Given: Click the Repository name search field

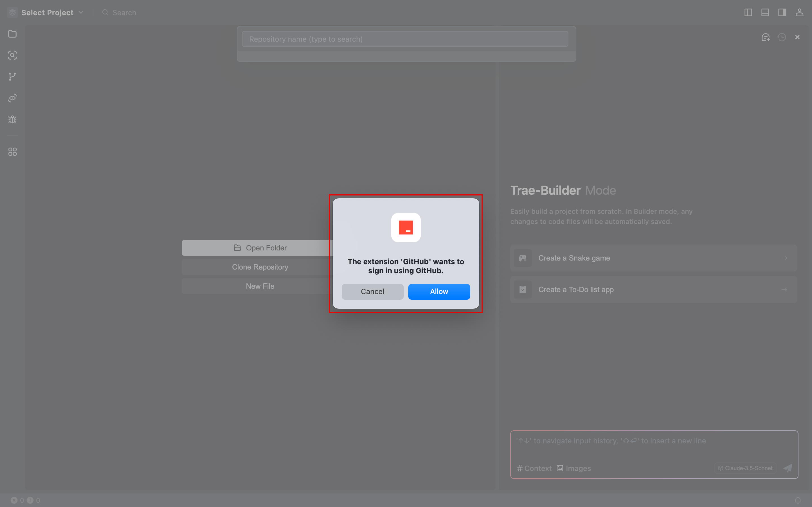Looking at the screenshot, I should [x=405, y=39].
